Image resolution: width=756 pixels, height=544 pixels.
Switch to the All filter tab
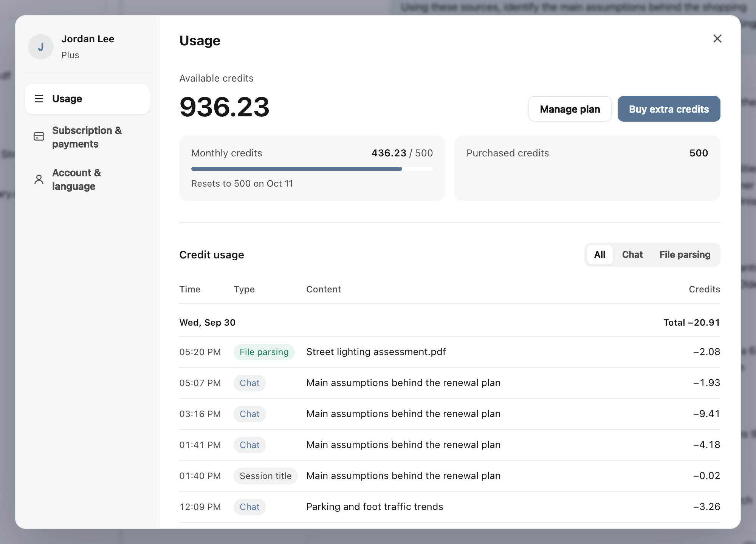pyautogui.click(x=600, y=255)
